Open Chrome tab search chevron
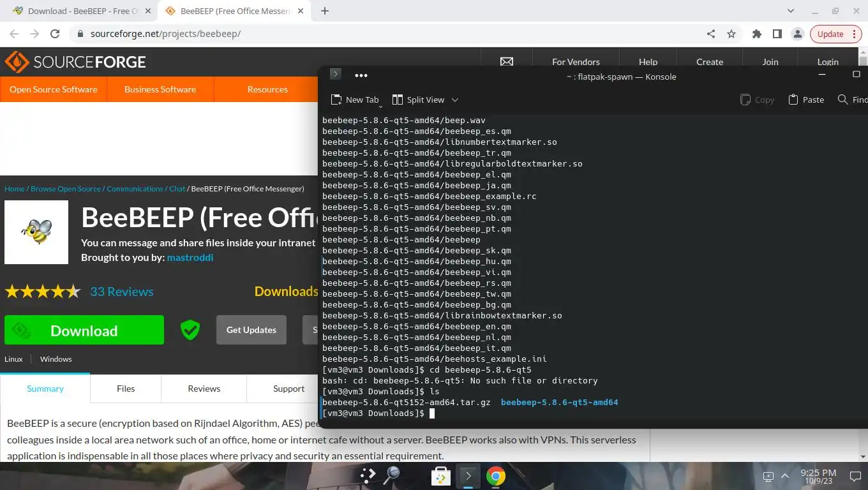This screenshot has width=868, height=490. [791, 11]
